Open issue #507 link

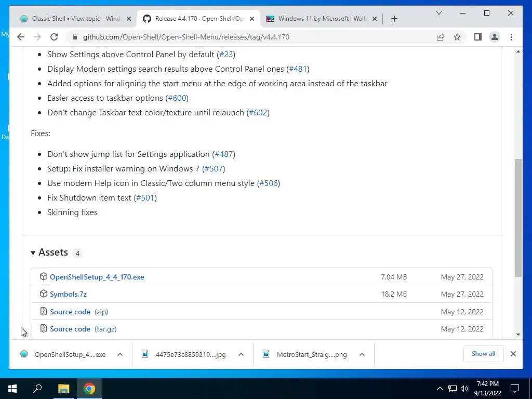[214, 169]
